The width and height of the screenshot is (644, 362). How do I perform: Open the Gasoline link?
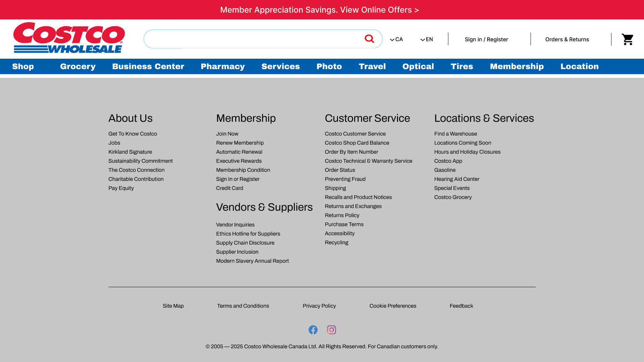(x=445, y=170)
